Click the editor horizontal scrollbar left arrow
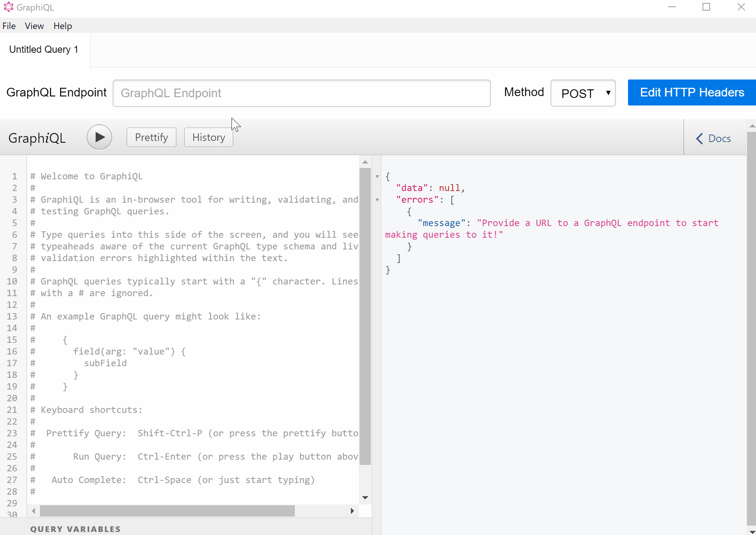756x535 pixels. pyautogui.click(x=34, y=511)
